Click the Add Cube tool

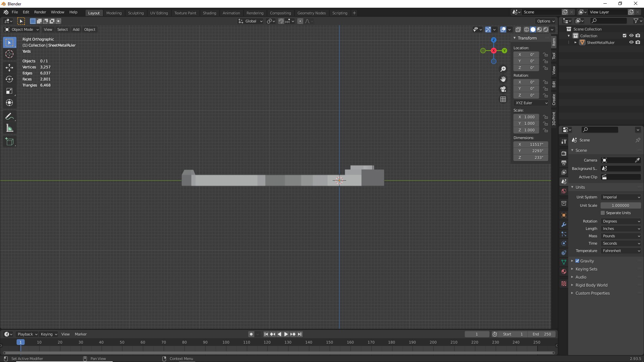click(x=9, y=142)
